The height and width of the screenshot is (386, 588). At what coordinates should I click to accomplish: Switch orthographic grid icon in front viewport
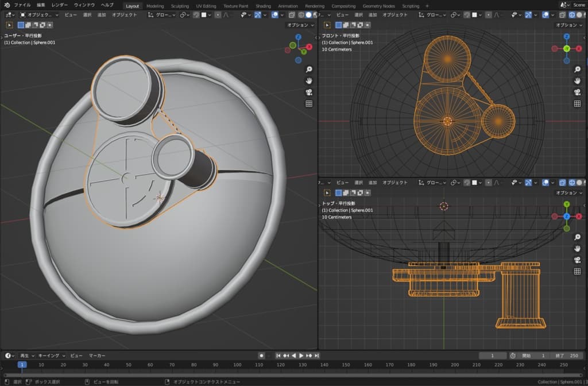tap(577, 103)
